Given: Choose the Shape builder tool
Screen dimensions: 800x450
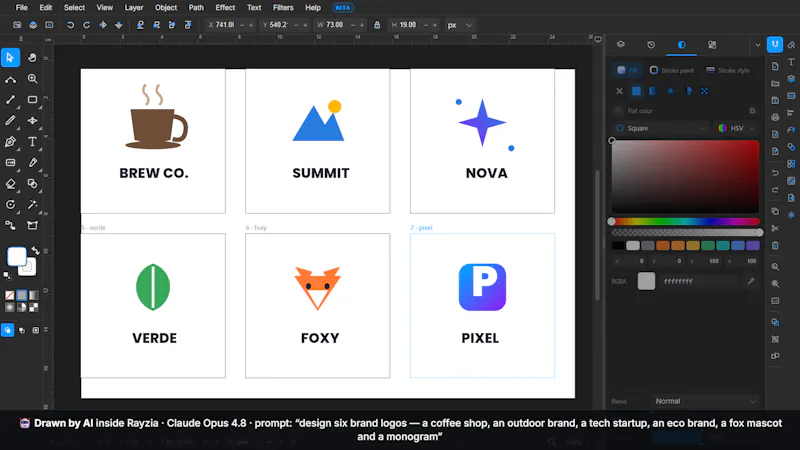Looking at the screenshot, I should click(x=32, y=184).
